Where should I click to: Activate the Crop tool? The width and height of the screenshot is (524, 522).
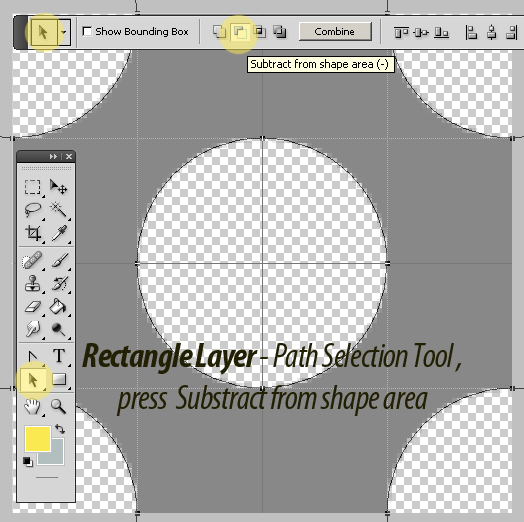pos(33,233)
